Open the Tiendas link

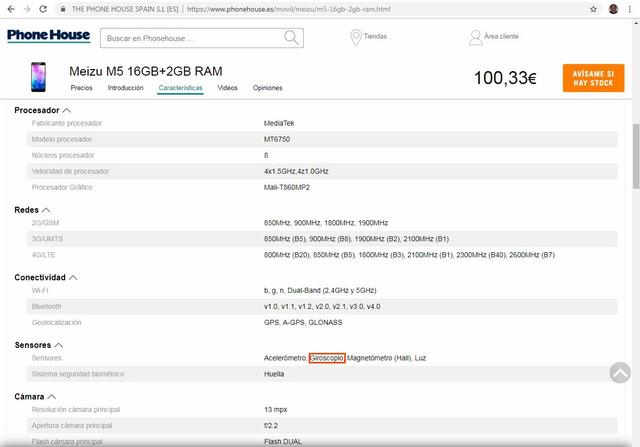(x=375, y=36)
